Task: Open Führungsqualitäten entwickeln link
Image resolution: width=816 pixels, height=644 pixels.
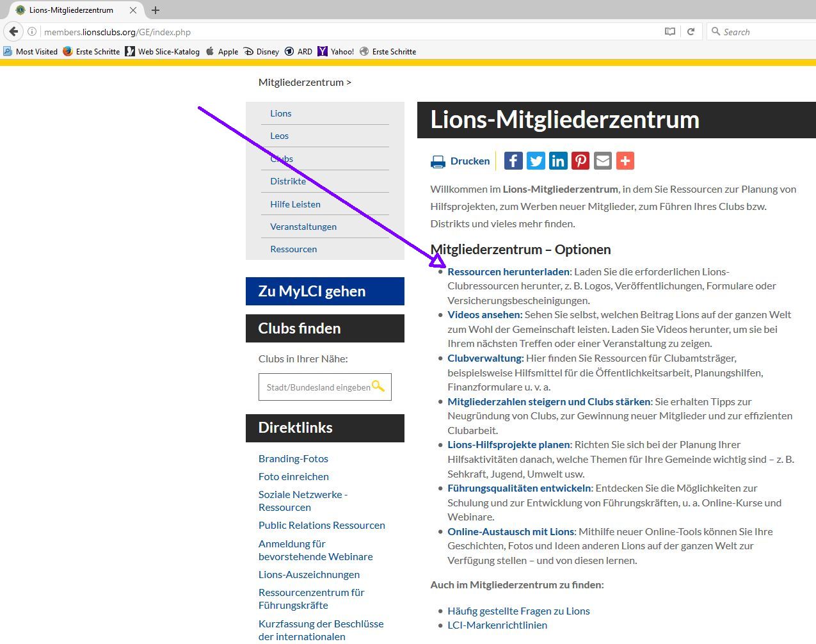Action: [520, 488]
